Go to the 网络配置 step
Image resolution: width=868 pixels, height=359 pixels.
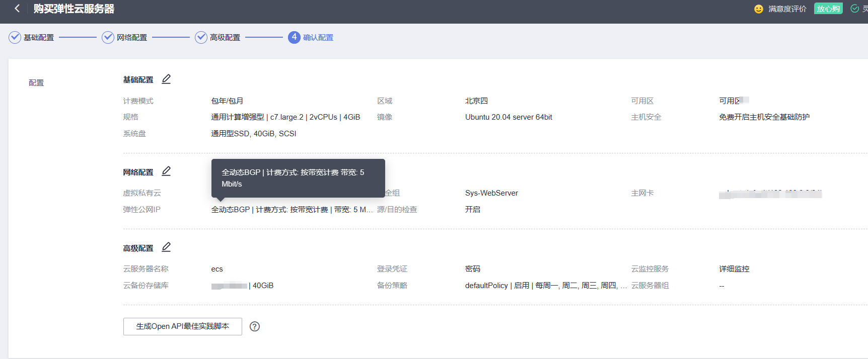tap(132, 38)
